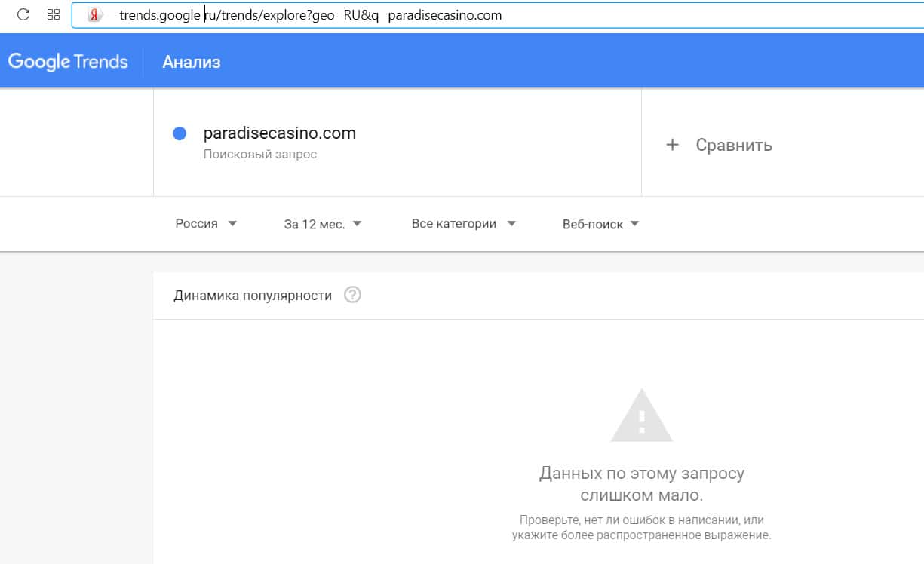Click the warning triangle icon
This screenshot has width=924, height=564.
(x=641, y=415)
